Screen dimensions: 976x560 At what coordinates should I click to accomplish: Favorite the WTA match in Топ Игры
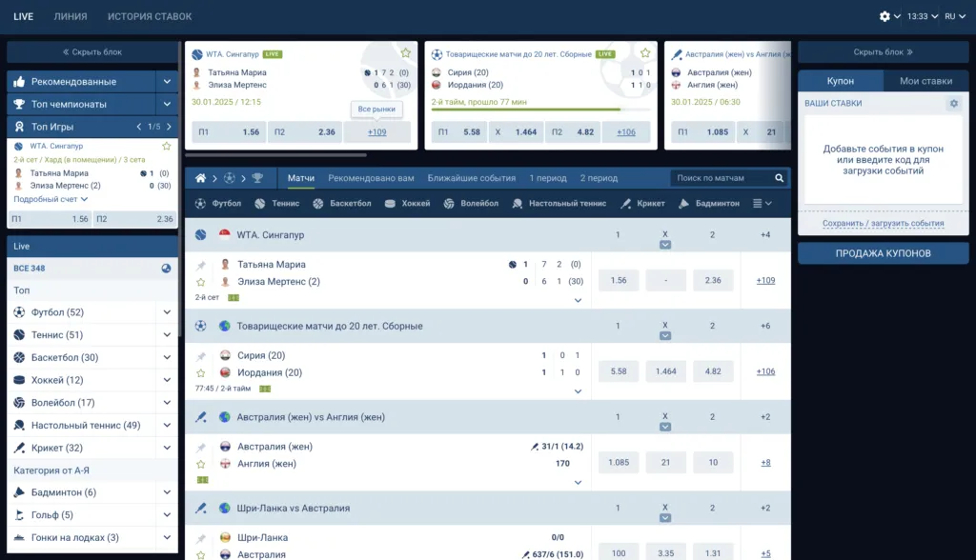(167, 147)
